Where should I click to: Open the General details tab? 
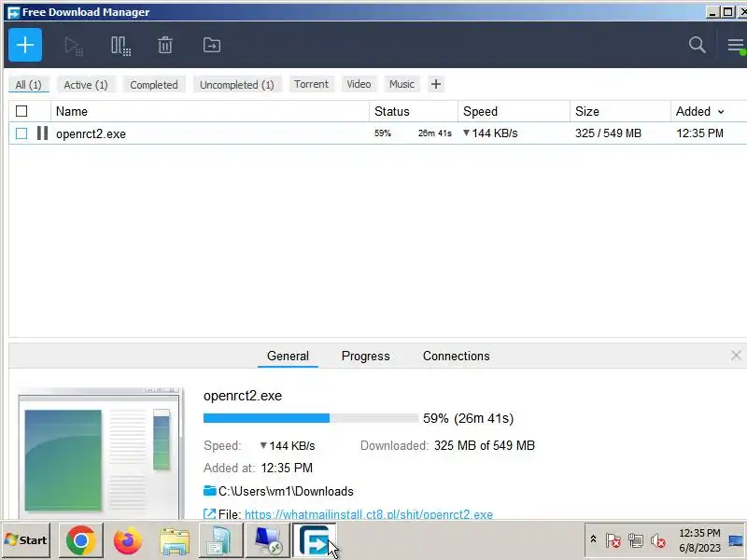point(288,357)
